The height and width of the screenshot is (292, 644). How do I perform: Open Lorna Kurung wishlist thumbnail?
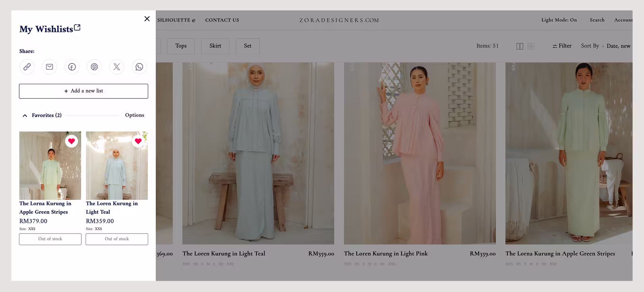click(50, 166)
